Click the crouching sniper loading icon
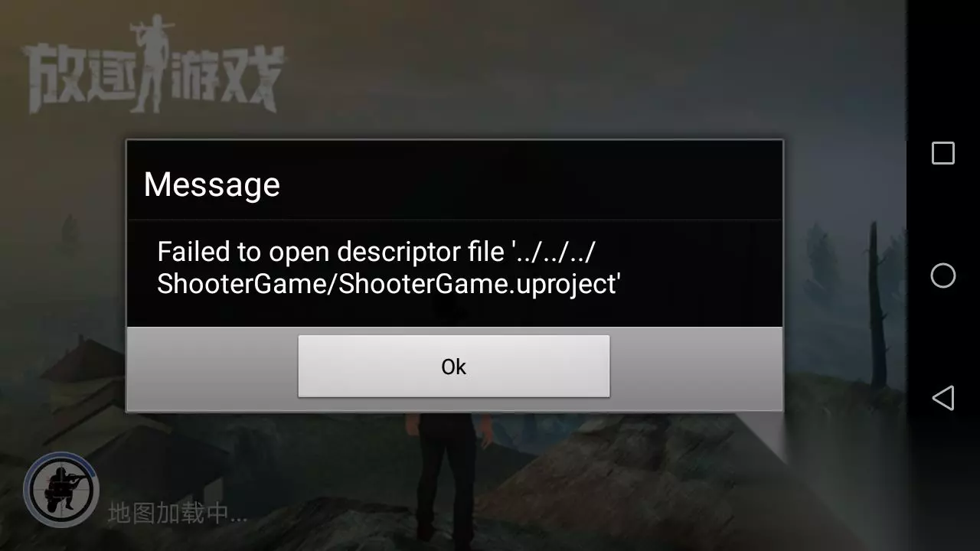This screenshot has height=551, width=980. tap(61, 490)
